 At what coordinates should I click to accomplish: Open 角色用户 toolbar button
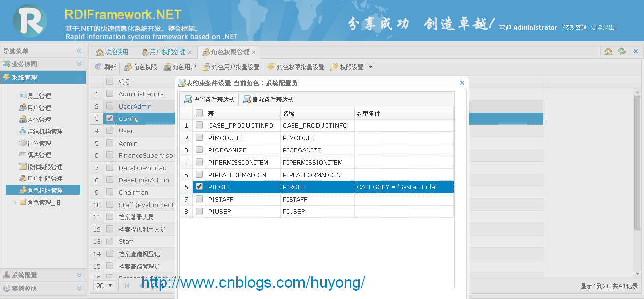(x=180, y=67)
